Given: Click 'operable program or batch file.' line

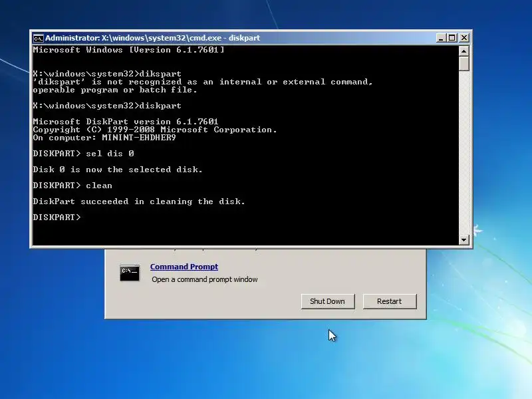Looking at the screenshot, I should pos(115,90).
